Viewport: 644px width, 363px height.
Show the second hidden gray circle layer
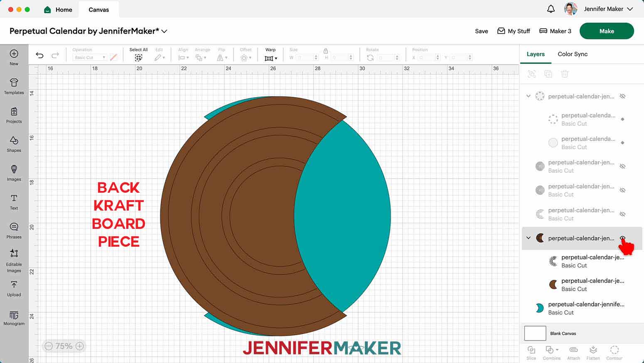pyautogui.click(x=622, y=166)
